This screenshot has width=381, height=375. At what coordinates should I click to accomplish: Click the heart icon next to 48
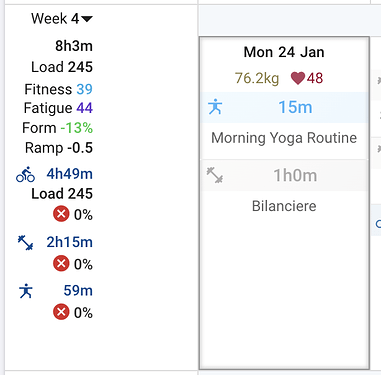pyautogui.click(x=298, y=78)
